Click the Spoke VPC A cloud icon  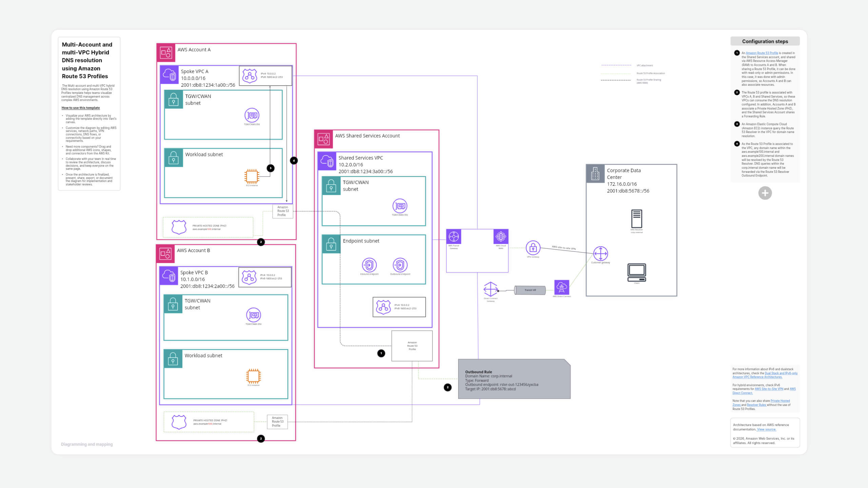click(x=169, y=75)
